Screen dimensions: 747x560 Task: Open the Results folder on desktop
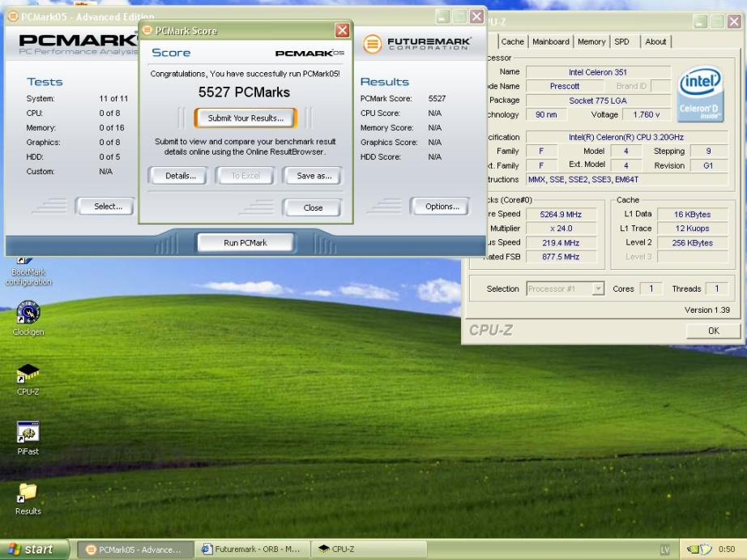[x=28, y=499]
